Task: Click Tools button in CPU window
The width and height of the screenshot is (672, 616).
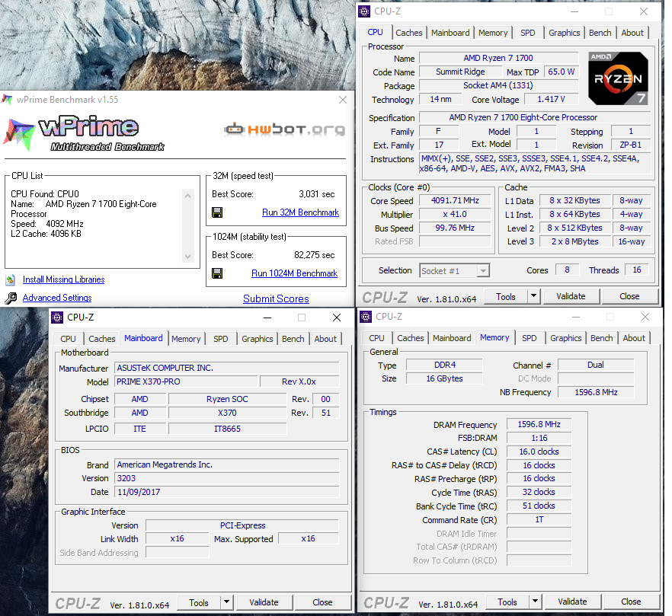Action: 506,296
